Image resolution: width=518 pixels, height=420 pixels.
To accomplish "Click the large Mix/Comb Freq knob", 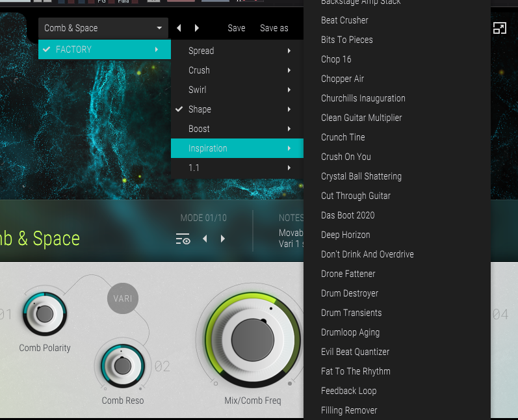I will tap(253, 340).
